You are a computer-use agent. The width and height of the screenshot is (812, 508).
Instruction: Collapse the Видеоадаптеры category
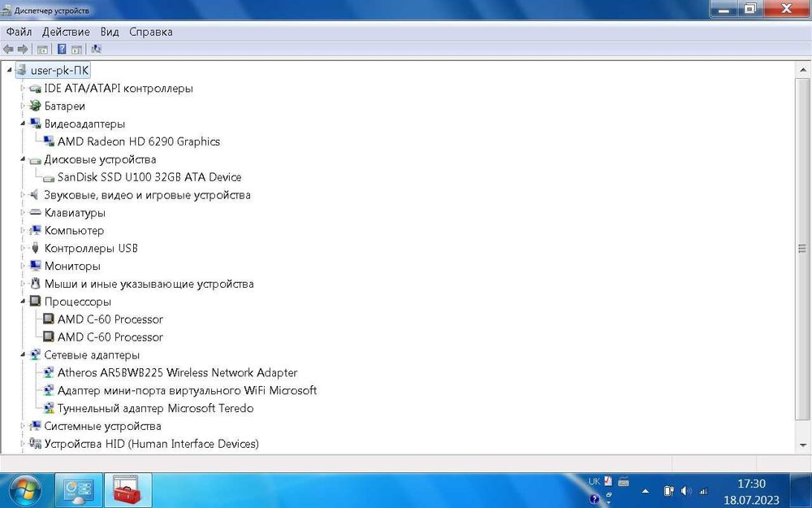[22, 124]
